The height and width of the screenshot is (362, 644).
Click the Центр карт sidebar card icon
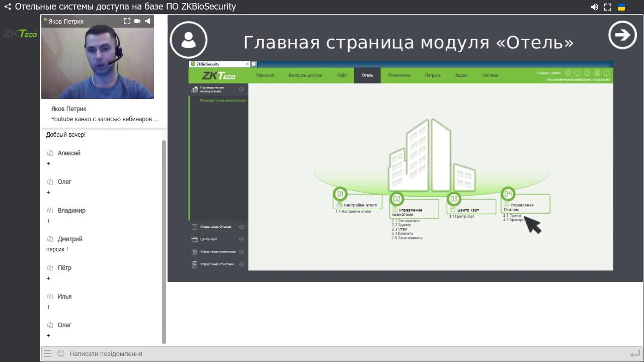[x=195, y=239]
